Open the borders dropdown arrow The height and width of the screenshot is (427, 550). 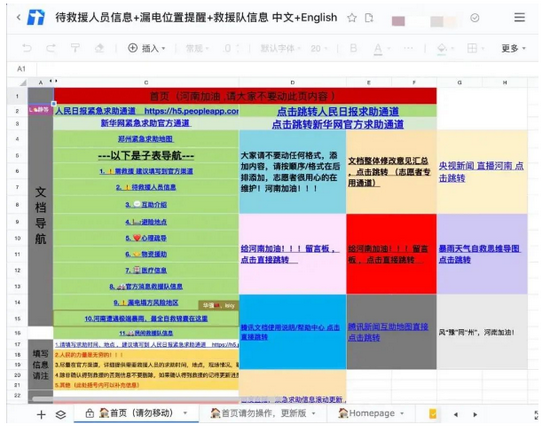click(483, 48)
